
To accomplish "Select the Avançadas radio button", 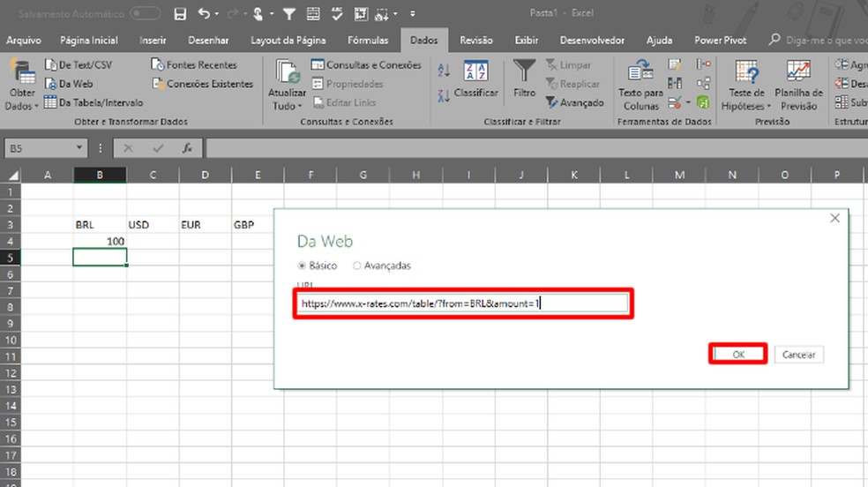I will 357,266.
